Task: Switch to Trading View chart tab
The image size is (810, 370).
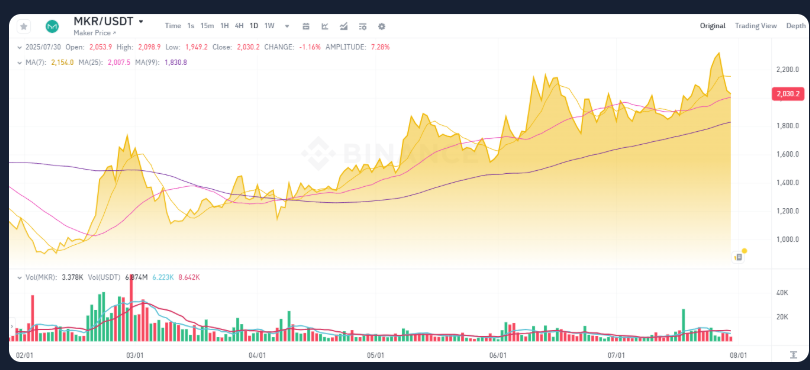Action: tap(756, 26)
